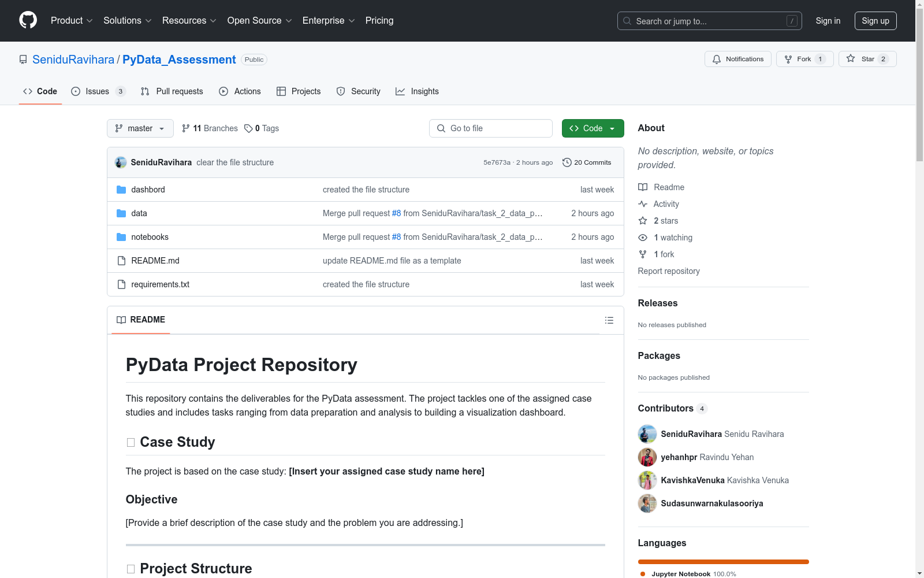Click the dashbord folder icon

pyautogui.click(x=121, y=190)
